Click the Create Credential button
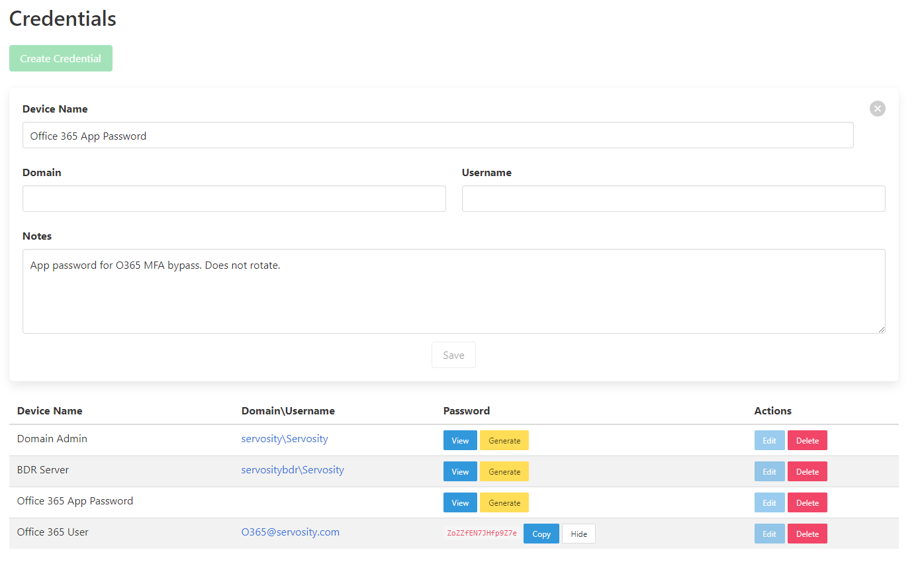Screen dimensions: 924x566 click(x=61, y=58)
